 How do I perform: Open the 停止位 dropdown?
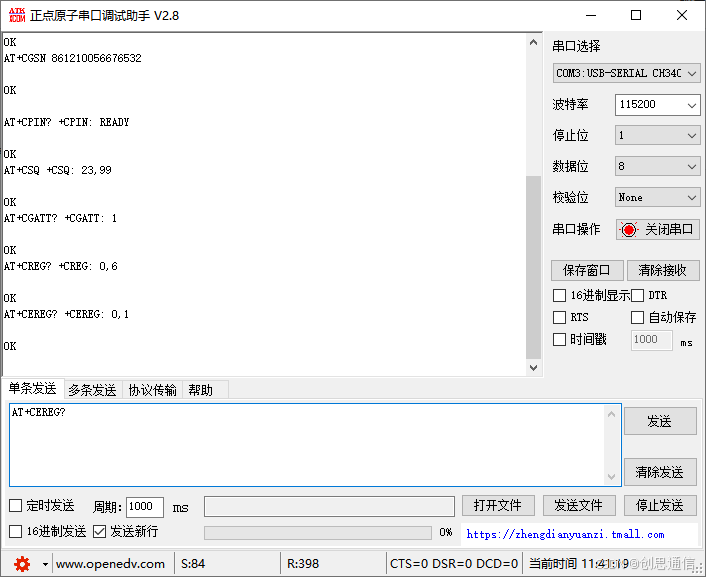coord(657,136)
